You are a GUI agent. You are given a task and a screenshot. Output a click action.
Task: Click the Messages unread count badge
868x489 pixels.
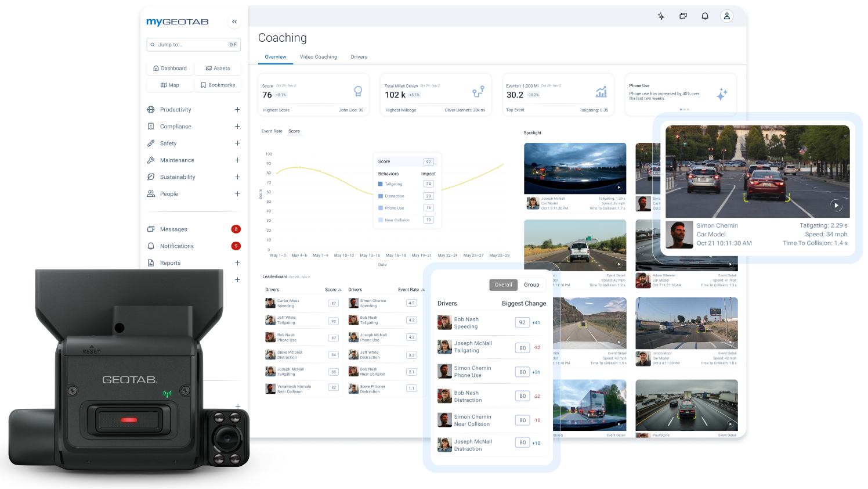[x=236, y=229]
